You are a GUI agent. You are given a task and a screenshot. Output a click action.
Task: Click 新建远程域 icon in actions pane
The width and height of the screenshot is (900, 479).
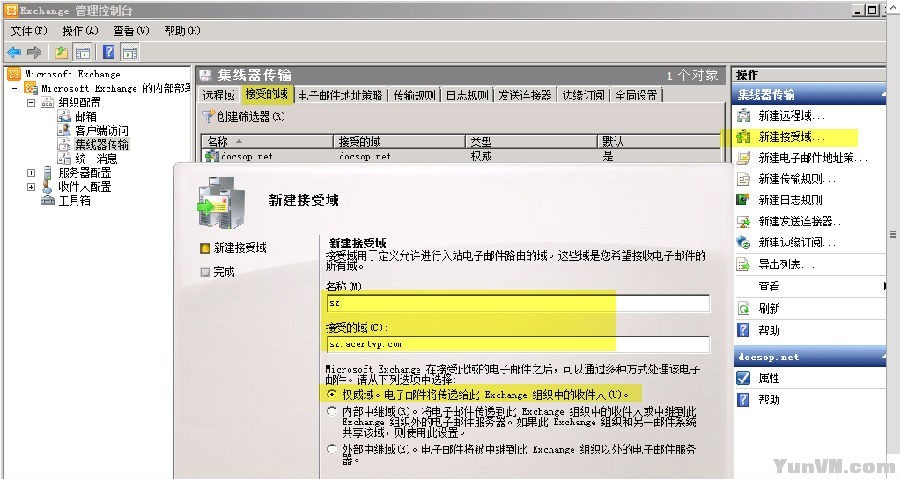[743, 116]
